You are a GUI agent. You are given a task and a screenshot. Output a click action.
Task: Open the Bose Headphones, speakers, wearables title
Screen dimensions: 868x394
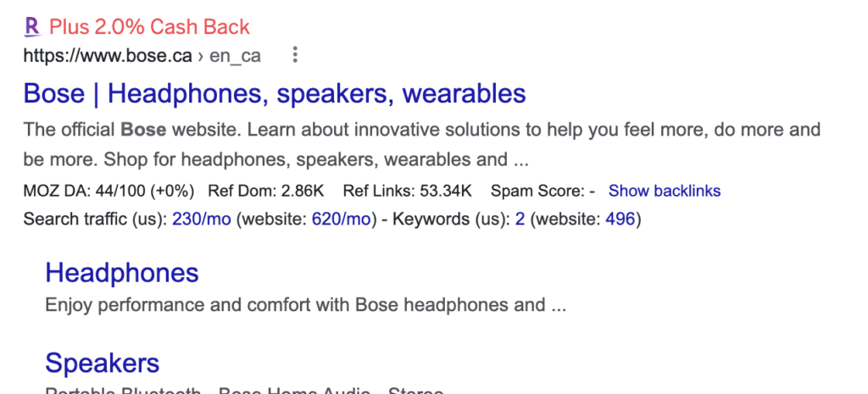[275, 93]
